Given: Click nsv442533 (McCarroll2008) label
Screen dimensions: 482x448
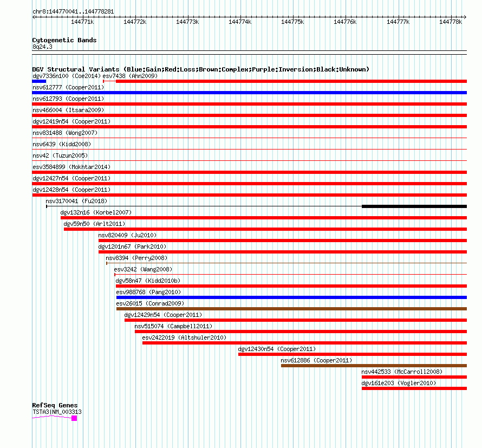Looking at the screenshot, I should tap(402, 372).
